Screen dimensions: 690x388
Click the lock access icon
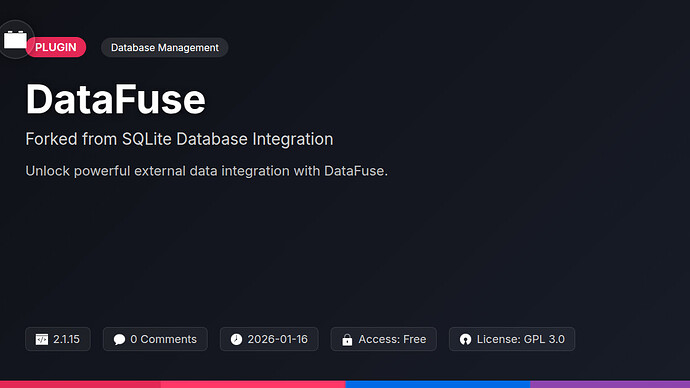coord(347,340)
